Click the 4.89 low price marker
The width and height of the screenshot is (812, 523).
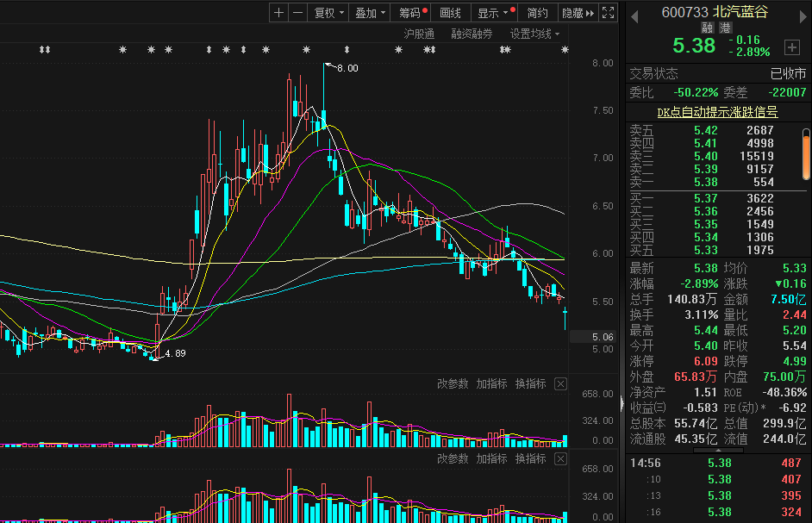coord(175,353)
